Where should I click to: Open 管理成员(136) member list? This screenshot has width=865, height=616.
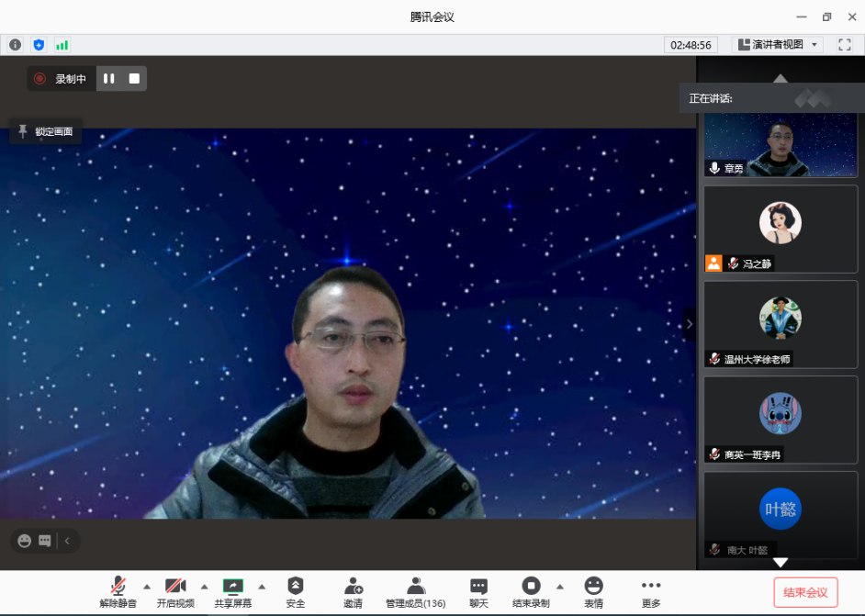tap(415, 587)
